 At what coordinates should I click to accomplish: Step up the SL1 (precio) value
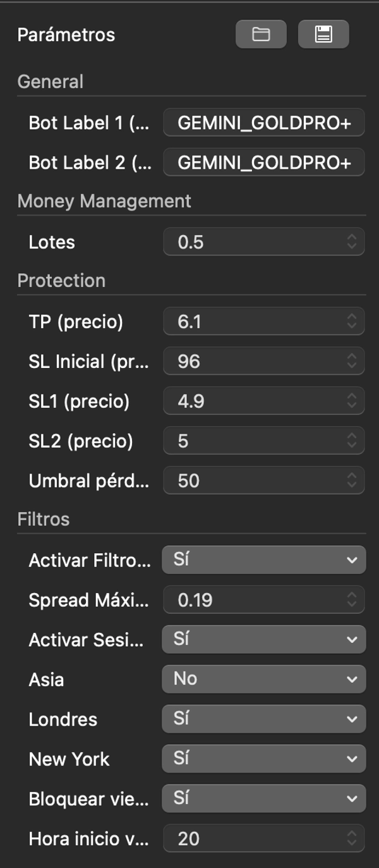(x=353, y=398)
